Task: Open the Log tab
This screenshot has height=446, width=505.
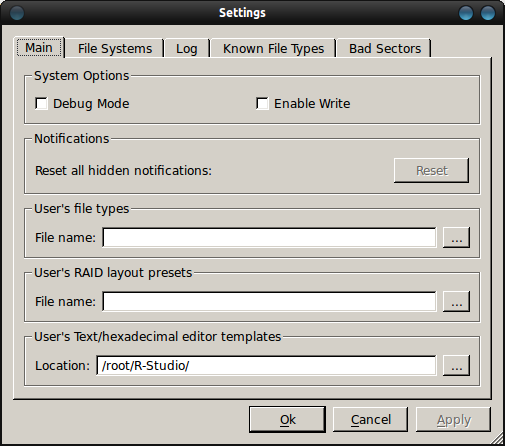Action: pos(187,49)
